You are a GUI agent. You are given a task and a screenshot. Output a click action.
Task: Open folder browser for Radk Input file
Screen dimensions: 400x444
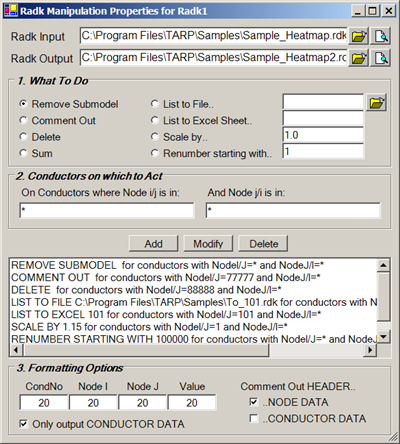[x=358, y=36]
